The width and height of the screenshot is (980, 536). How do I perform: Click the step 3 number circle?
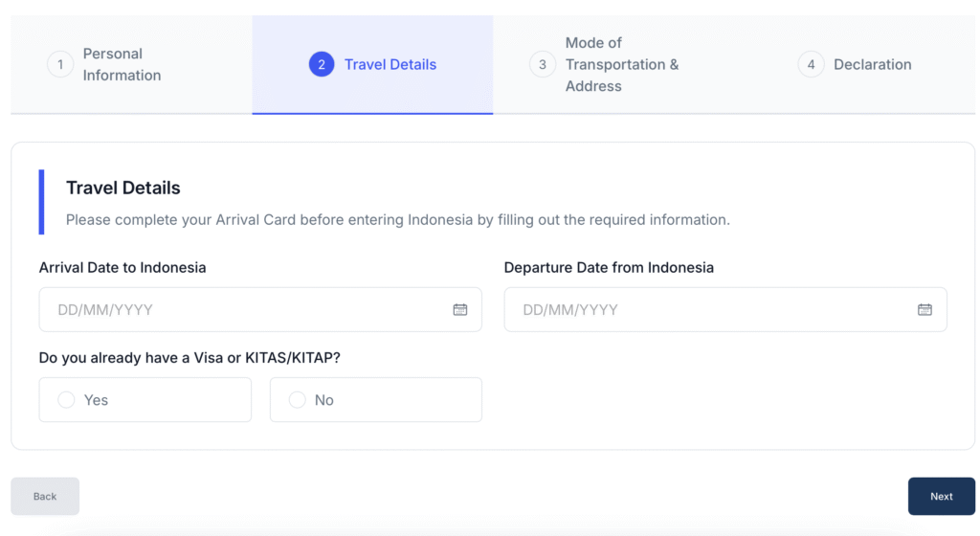pyautogui.click(x=543, y=65)
